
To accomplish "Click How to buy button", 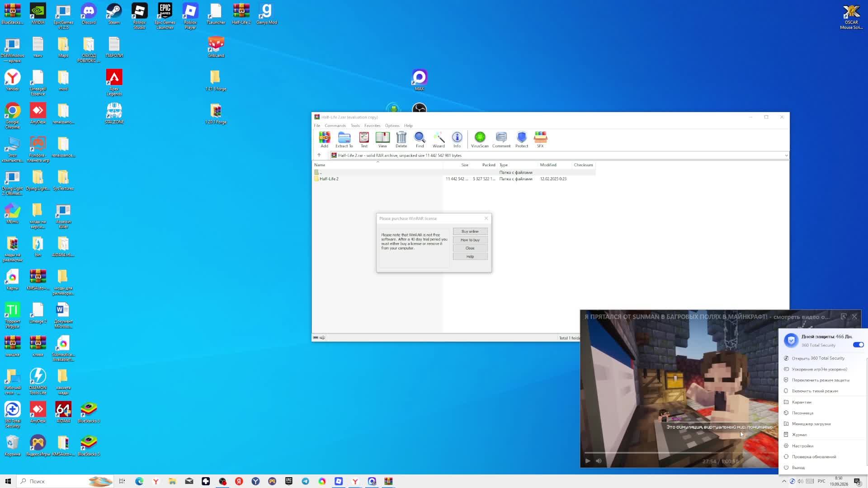I will tap(470, 240).
